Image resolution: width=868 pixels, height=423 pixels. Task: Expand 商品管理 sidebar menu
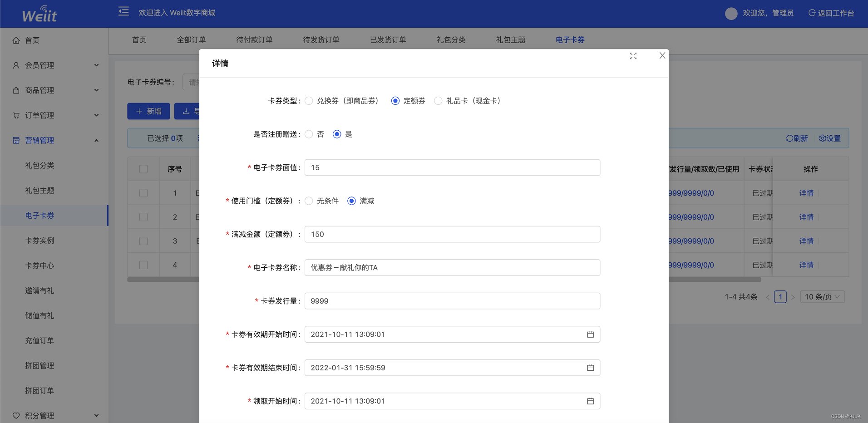(54, 90)
